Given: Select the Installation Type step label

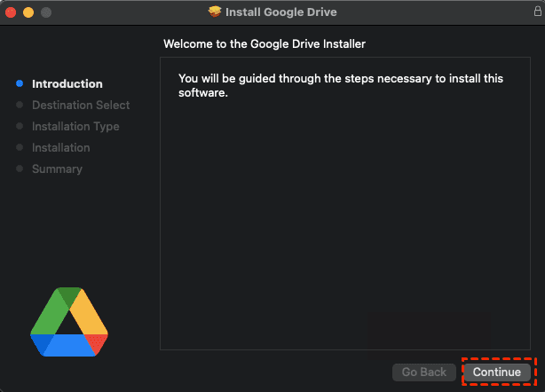Looking at the screenshot, I should 75,127.
